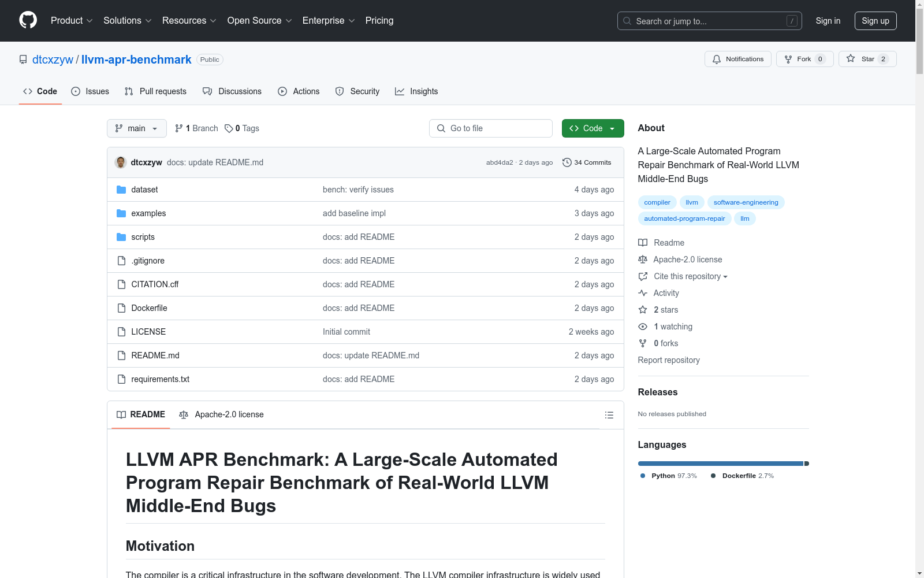The width and height of the screenshot is (924, 578).
Task: Open the main branch selector dropdown
Action: coord(137,128)
